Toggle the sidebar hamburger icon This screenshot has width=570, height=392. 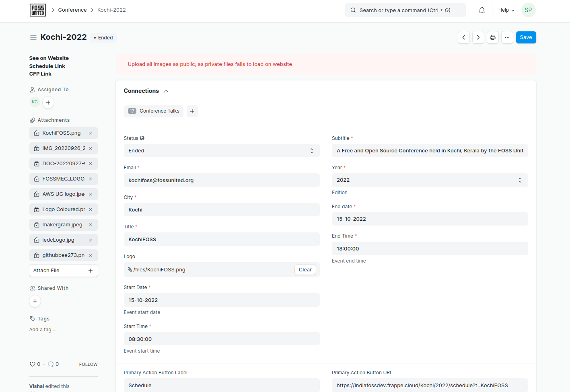click(33, 37)
